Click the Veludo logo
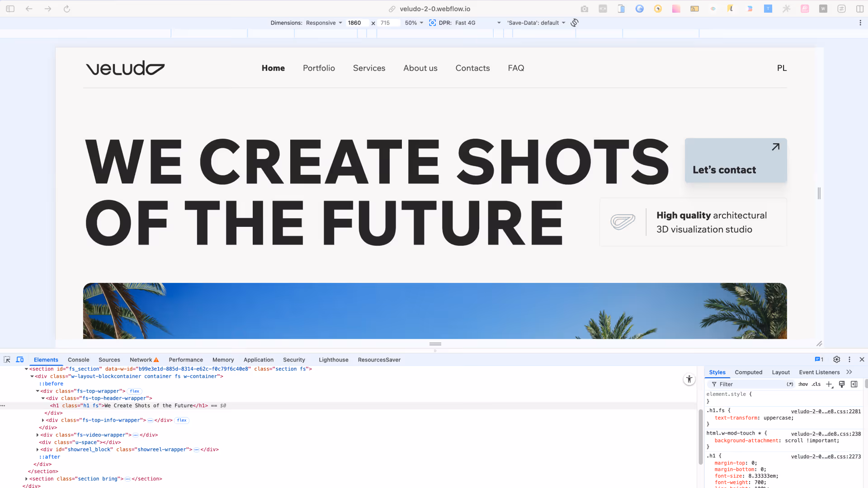This screenshot has width=868, height=488. [125, 68]
